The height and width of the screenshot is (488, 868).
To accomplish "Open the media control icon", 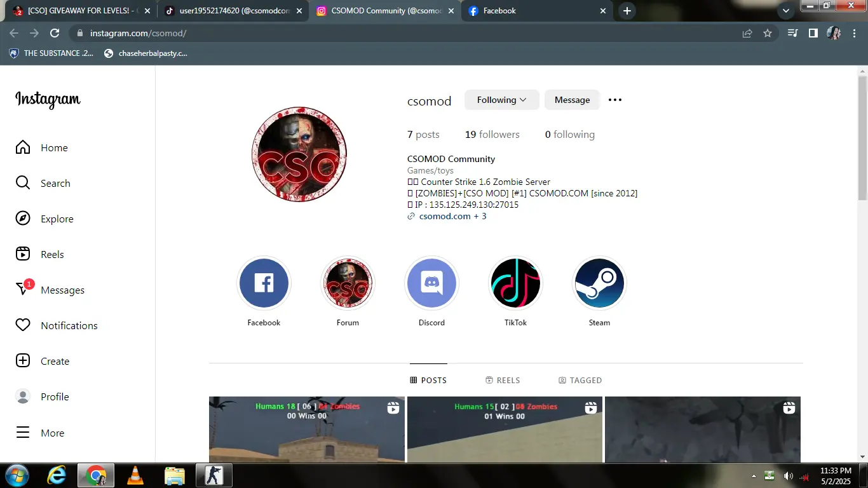I will (792, 33).
